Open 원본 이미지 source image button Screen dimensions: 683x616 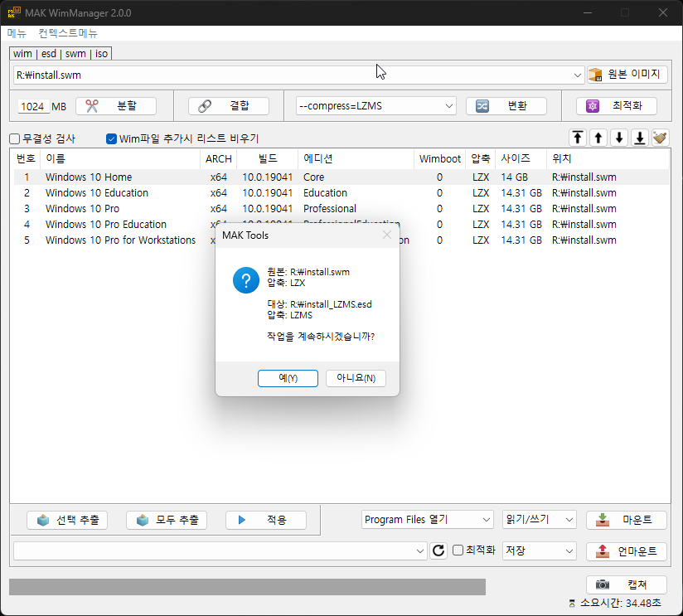(x=627, y=75)
